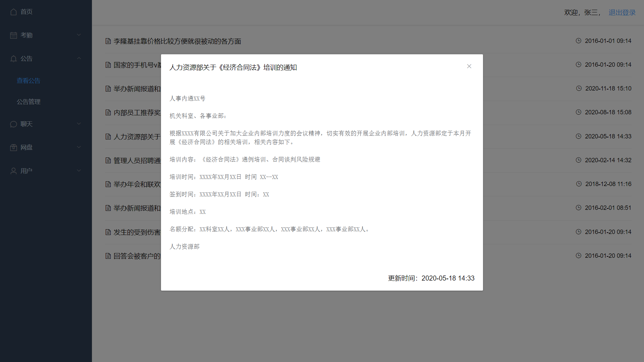Expand the 用户 menu chevron
The image size is (644, 362).
point(79,171)
